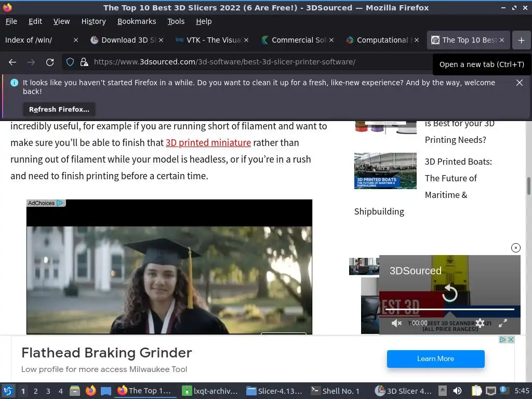Open floating video settings gear

[480, 323]
